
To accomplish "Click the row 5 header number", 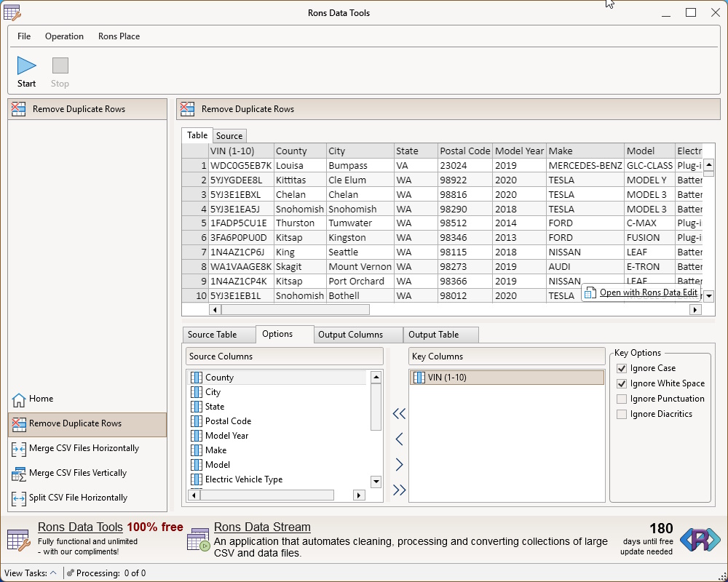I will coord(195,223).
